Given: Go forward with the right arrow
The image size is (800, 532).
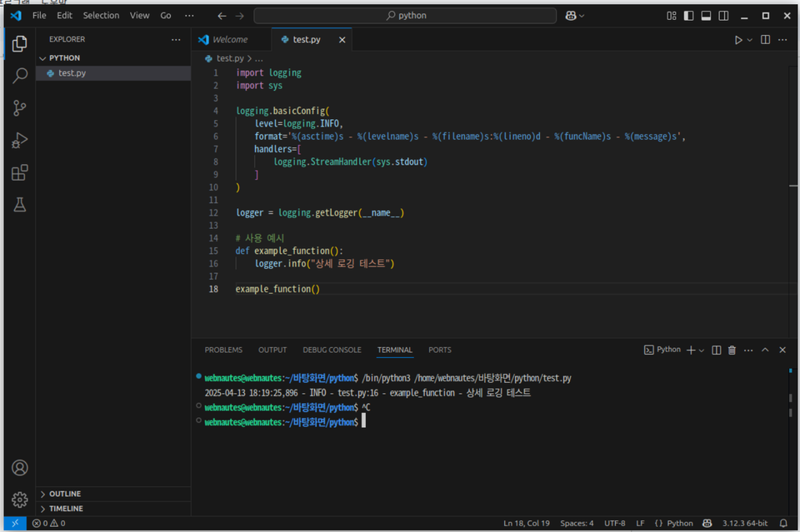Looking at the screenshot, I should 239,16.
